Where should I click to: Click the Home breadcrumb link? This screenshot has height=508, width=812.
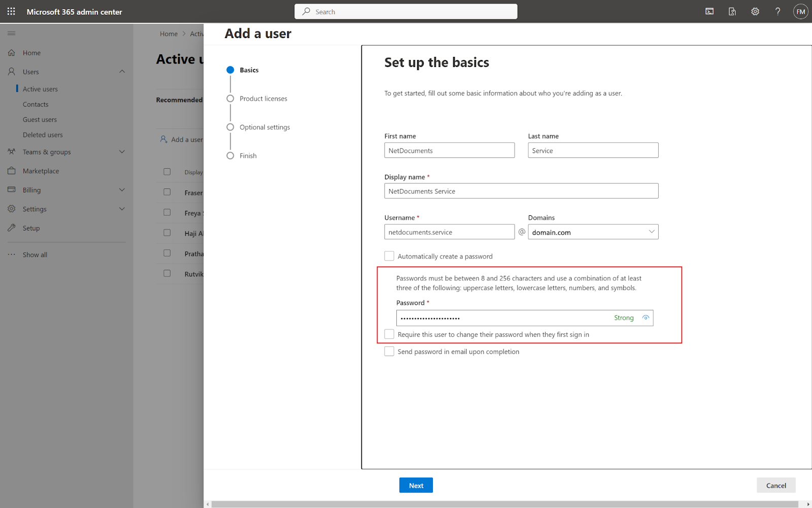168,34
